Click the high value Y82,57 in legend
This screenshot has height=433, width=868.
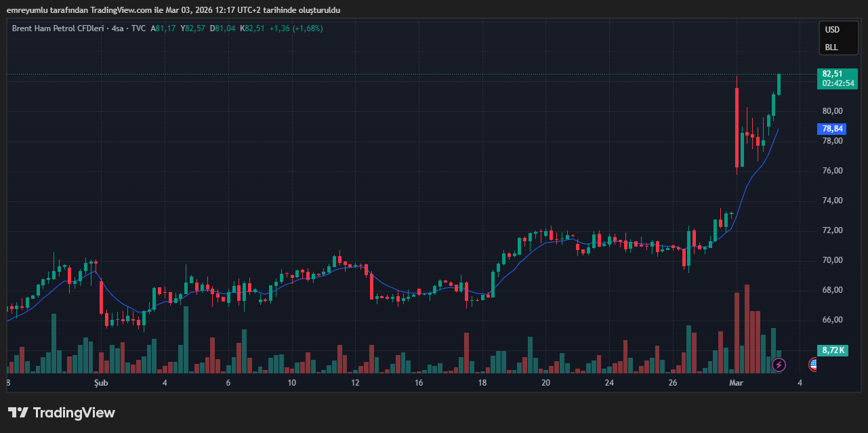(x=192, y=28)
